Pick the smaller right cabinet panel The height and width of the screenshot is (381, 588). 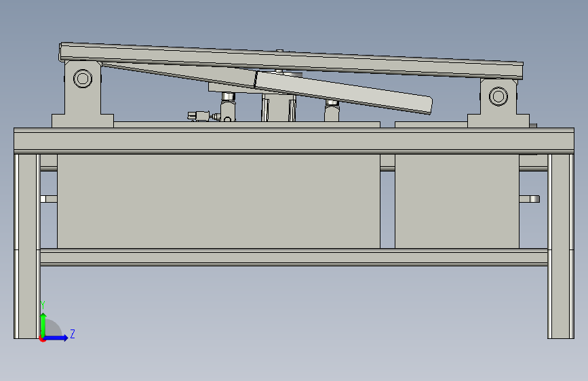click(x=457, y=201)
